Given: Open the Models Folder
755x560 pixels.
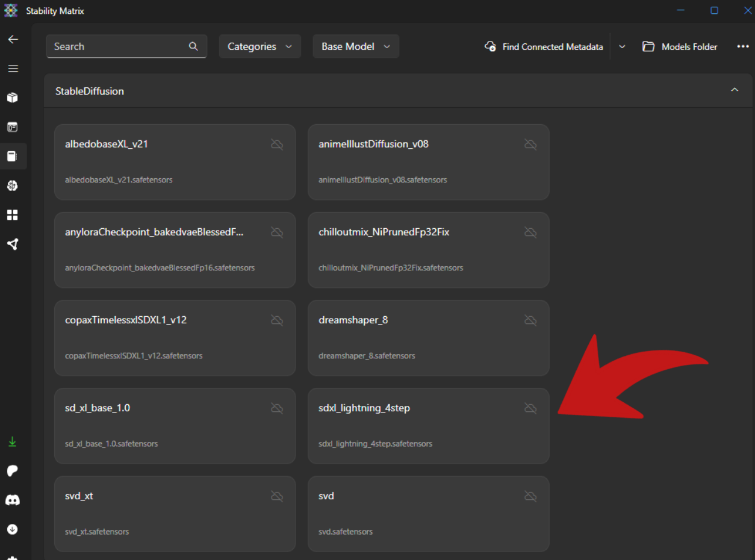Looking at the screenshot, I should tap(680, 46).
